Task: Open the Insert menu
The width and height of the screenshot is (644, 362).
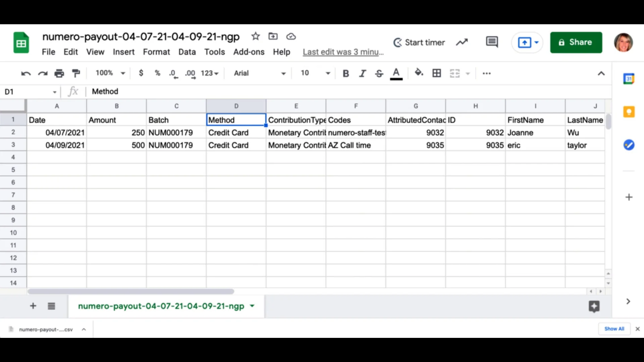Action: tap(123, 52)
